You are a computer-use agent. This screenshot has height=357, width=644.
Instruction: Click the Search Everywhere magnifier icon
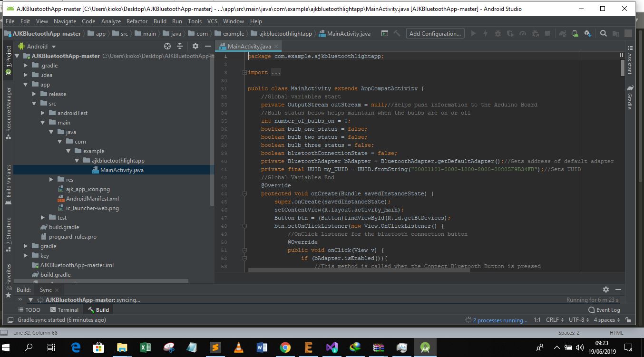point(603,34)
